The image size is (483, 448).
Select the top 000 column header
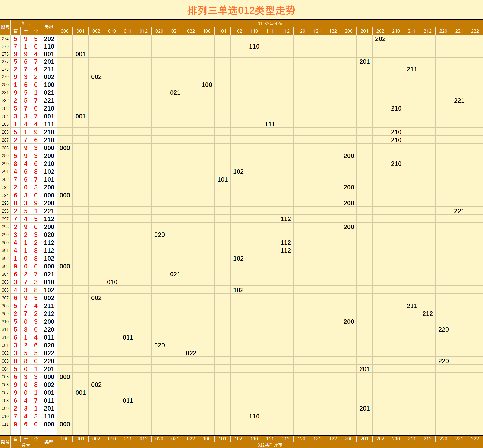click(65, 31)
